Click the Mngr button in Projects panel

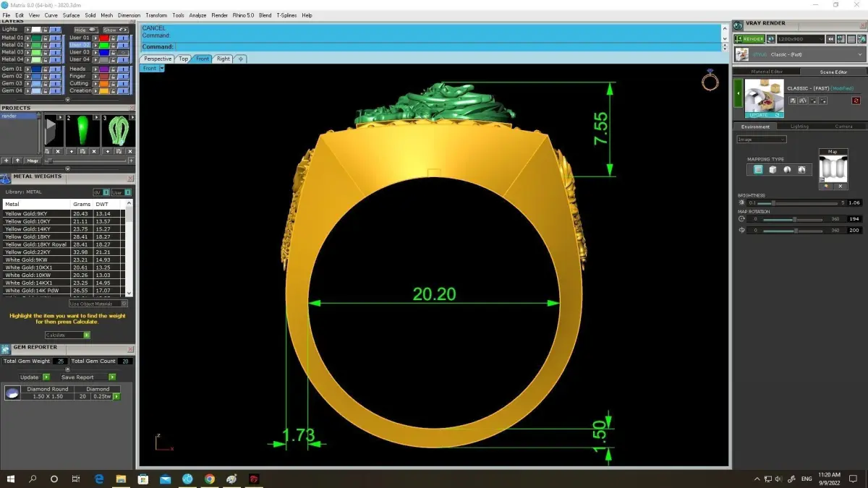coord(33,160)
